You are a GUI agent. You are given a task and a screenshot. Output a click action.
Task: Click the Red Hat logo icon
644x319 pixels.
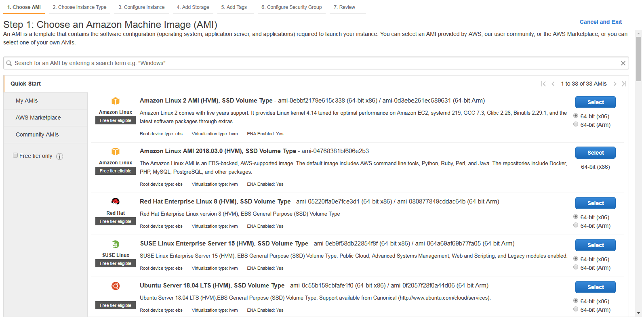tap(116, 201)
